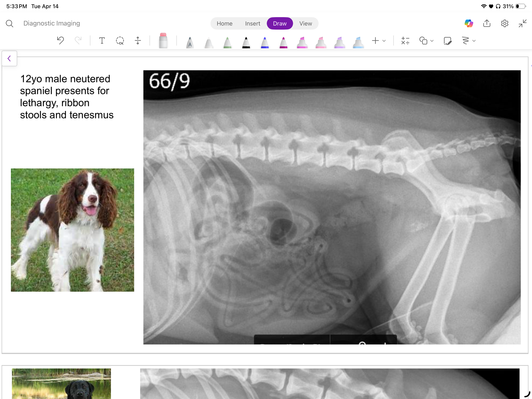Screen dimensions: 532x399
Task: Open Copilot from the top bar
Action: coord(469,23)
